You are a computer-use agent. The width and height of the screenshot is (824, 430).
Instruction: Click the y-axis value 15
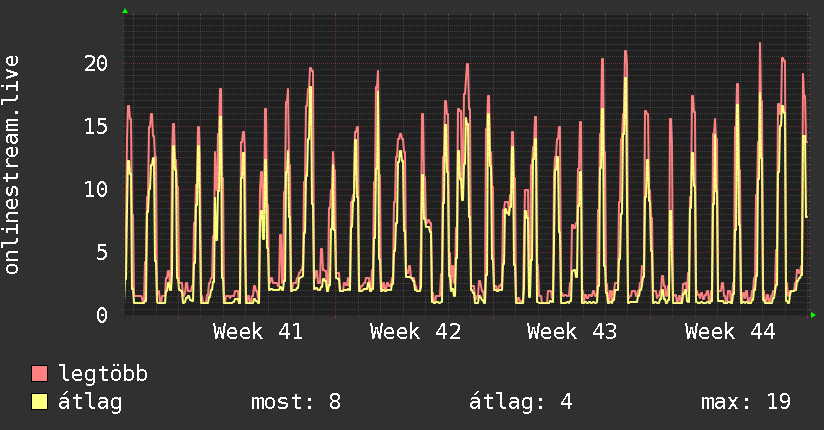96,126
